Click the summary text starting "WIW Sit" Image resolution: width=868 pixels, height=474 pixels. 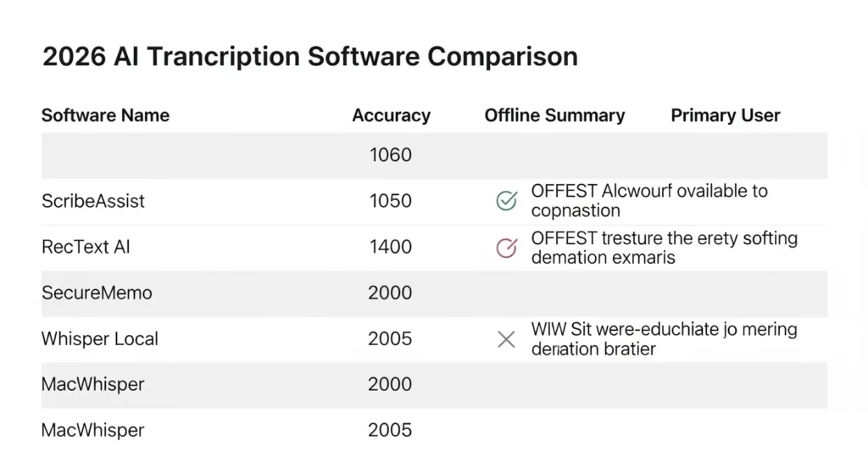(x=664, y=338)
